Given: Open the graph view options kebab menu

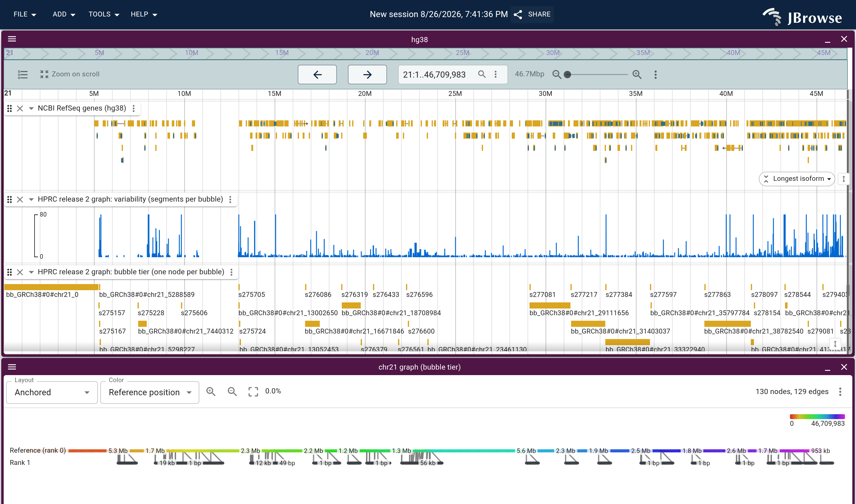Looking at the screenshot, I should 840,392.
